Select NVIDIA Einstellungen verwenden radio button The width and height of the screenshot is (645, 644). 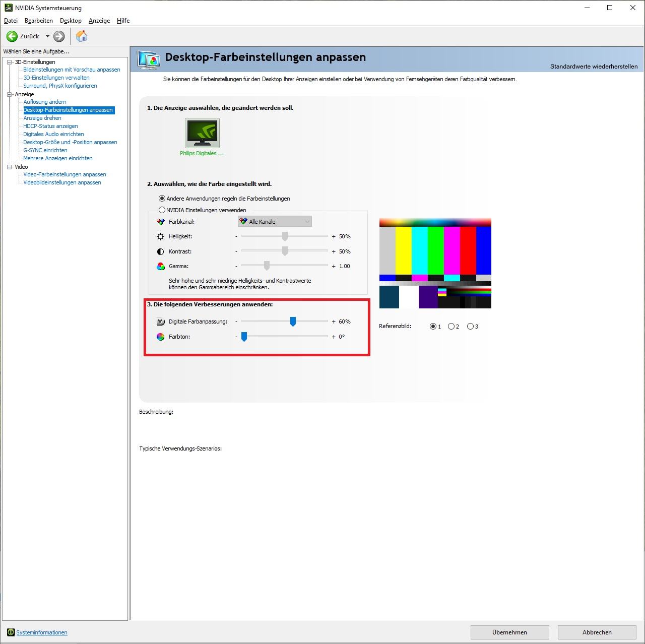coord(162,210)
